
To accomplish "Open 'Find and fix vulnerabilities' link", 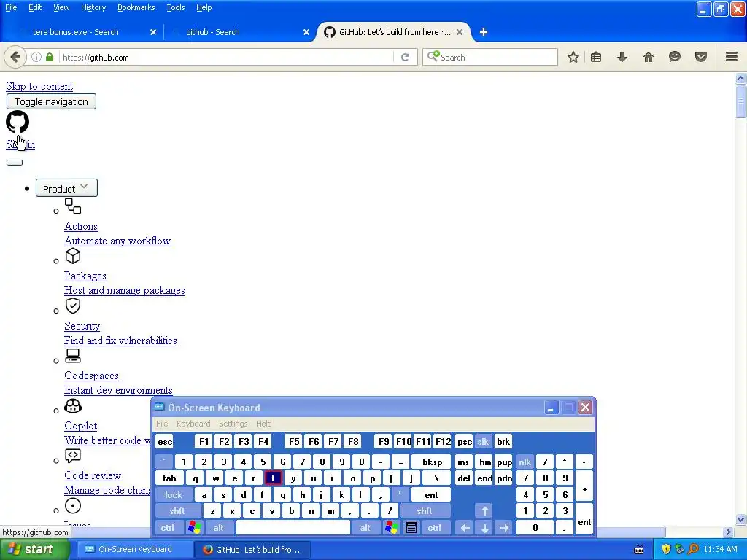I will [x=120, y=341].
